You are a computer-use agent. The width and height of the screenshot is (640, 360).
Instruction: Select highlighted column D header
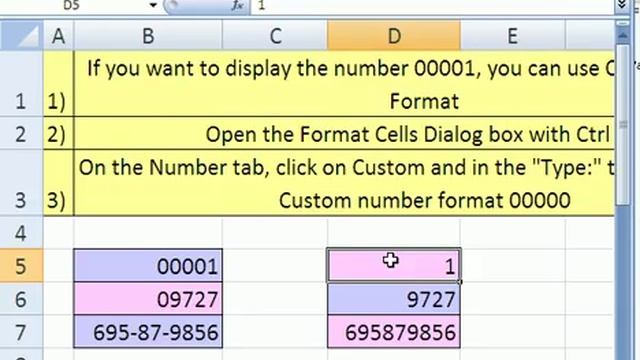(394, 36)
